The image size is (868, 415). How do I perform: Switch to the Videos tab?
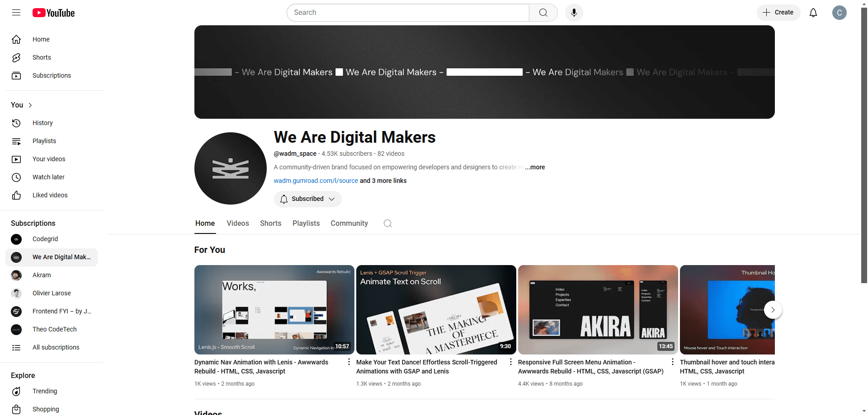point(238,224)
